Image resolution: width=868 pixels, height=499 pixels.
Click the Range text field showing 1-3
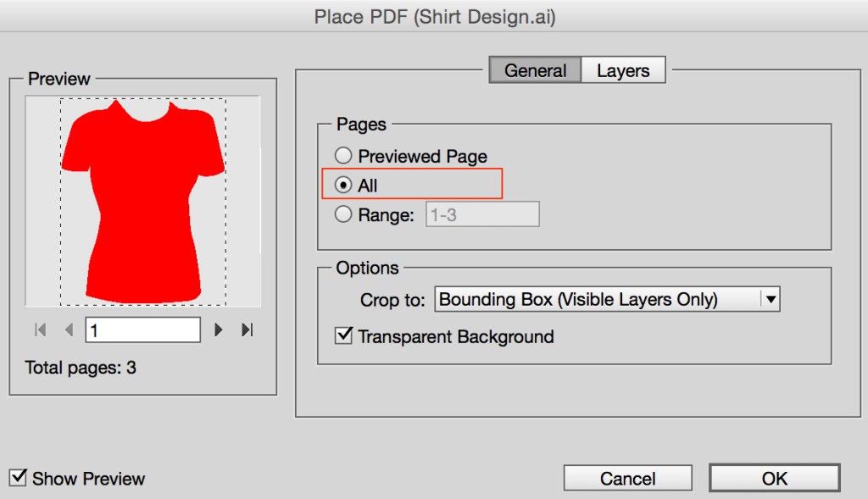[481, 213]
